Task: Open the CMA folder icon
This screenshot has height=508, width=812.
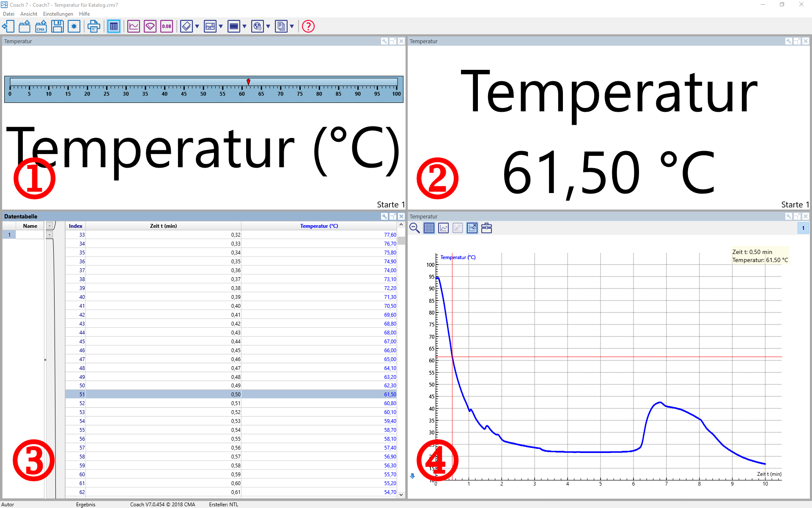Action: coord(41,26)
